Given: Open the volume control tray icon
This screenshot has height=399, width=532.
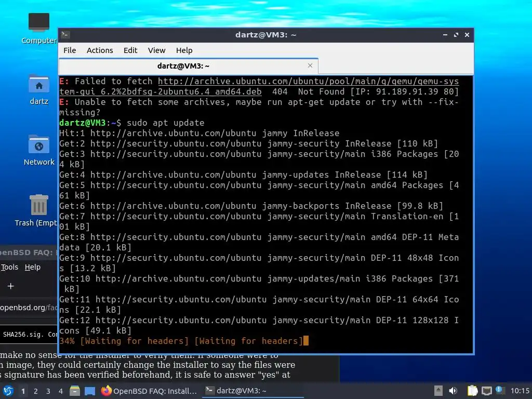Looking at the screenshot, I should pos(453,391).
